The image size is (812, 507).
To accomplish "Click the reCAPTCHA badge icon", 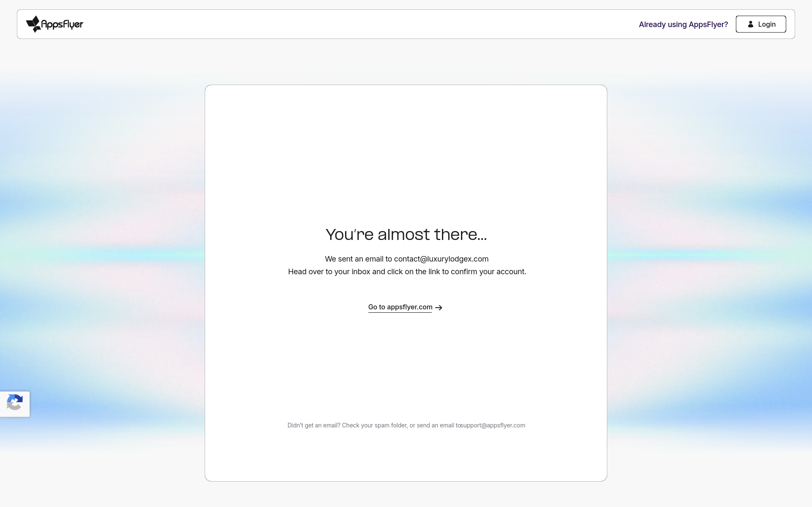I will pyautogui.click(x=15, y=403).
